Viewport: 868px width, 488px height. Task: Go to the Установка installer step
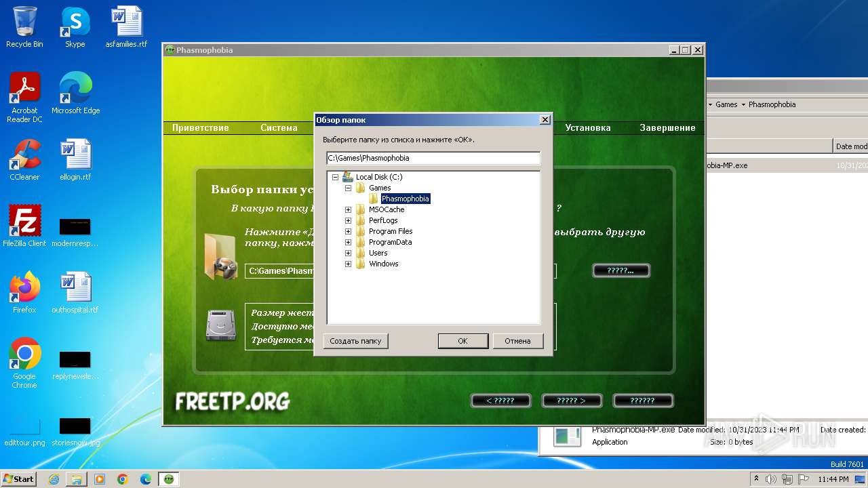(x=588, y=127)
